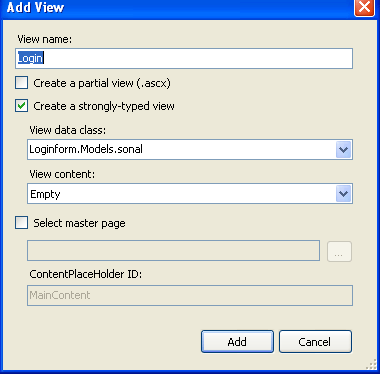Expand the View content dropdown arrow
This screenshot has height=376, width=380.
pos(343,194)
